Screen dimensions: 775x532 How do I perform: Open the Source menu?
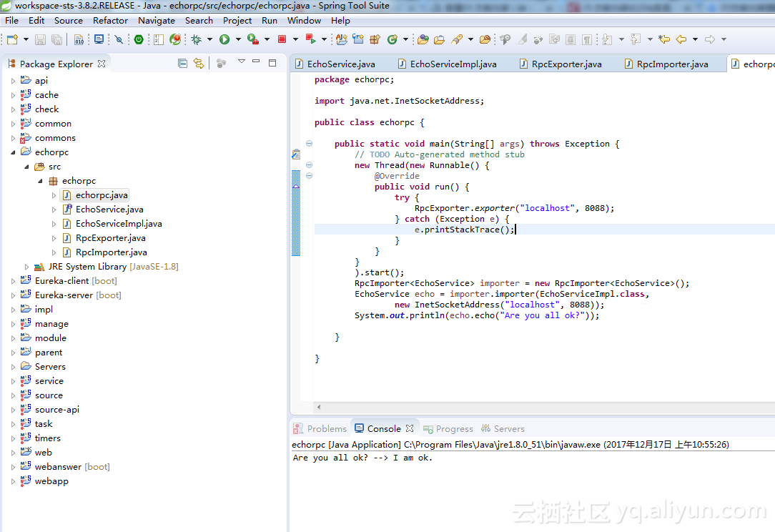tap(68, 20)
